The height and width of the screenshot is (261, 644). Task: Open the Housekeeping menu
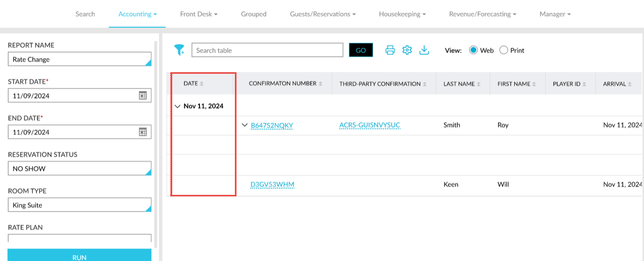402,14
